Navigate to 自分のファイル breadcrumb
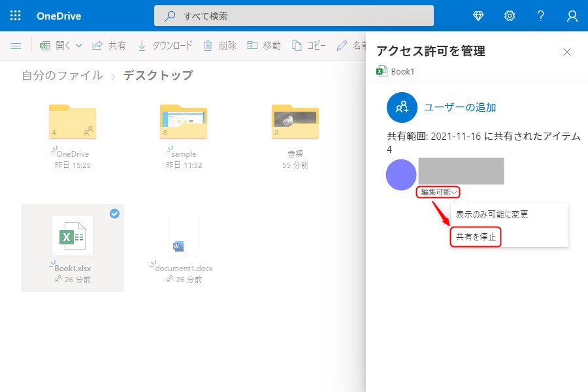 pos(62,76)
